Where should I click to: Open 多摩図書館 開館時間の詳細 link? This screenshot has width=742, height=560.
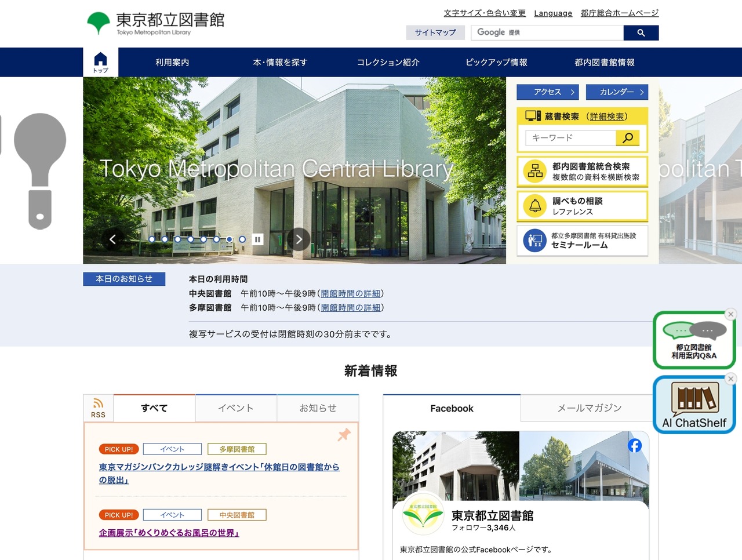pos(351,307)
